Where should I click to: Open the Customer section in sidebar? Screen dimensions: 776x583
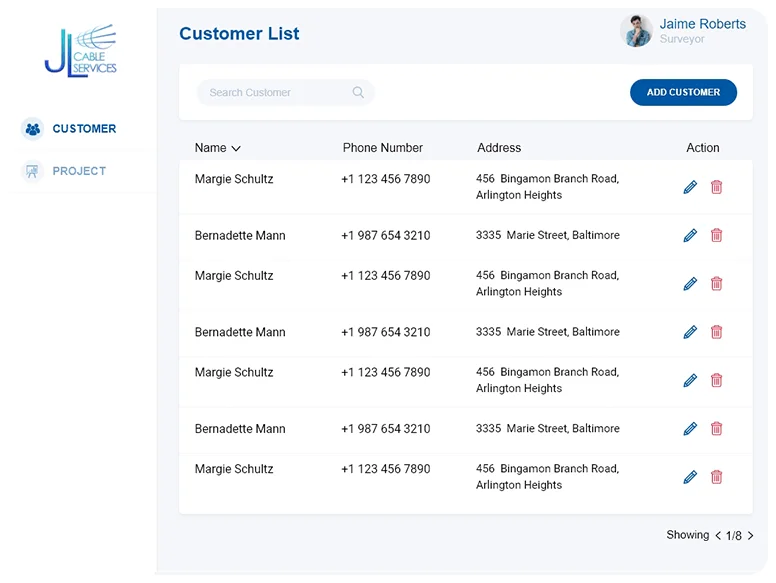(x=84, y=129)
